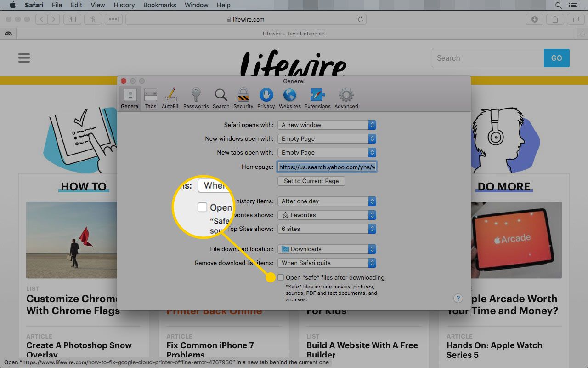Open the Apple menu
This screenshot has width=588, height=368.
pyautogui.click(x=12, y=5)
